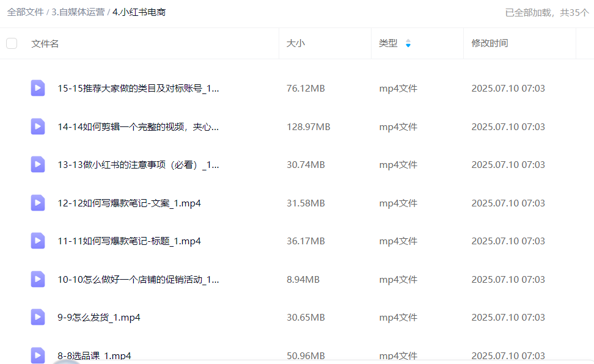Sort the list by 大小 column
Screen dimensions: 594x364
296,43
